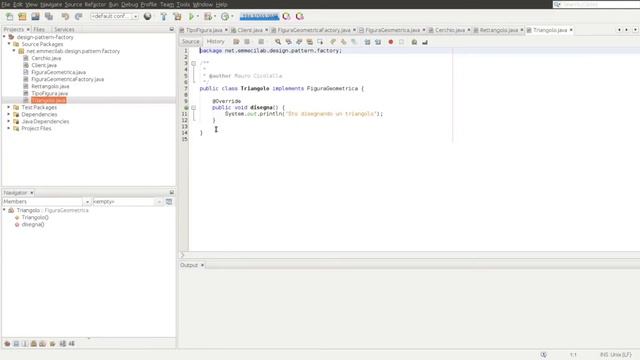
Task: Expand the Project Files node
Action: 9,128
